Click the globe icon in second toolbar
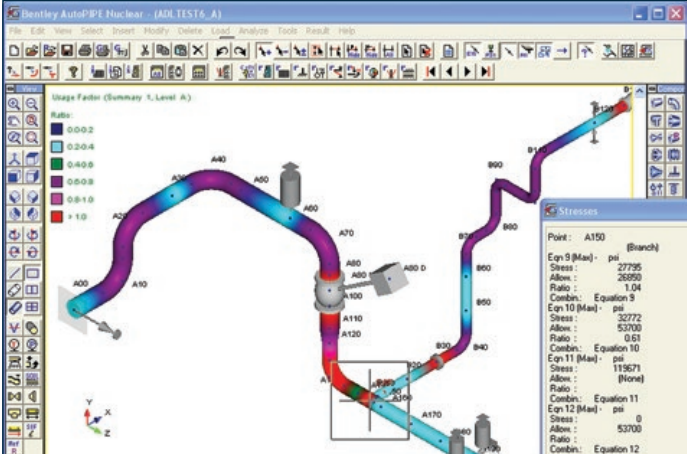Viewport: 687px width, 454px height. coord(372,71)
